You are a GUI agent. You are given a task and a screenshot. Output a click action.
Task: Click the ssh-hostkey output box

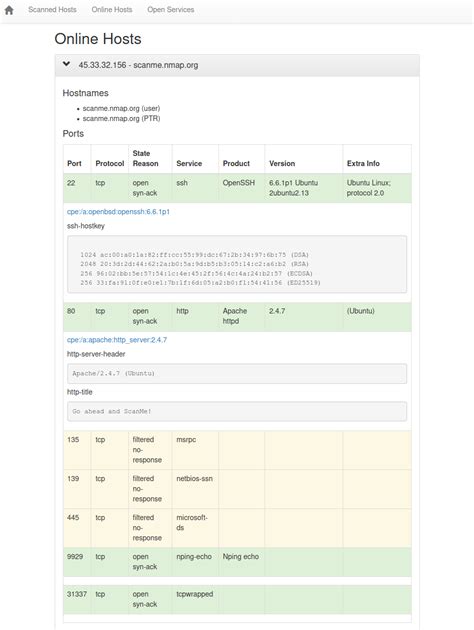tap(237, 264)
